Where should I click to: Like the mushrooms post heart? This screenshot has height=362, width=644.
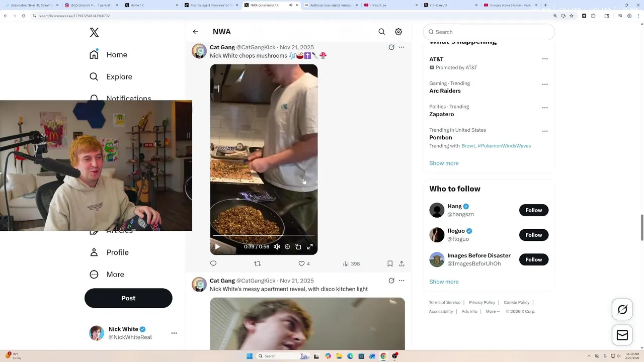[x=301, y=263]
